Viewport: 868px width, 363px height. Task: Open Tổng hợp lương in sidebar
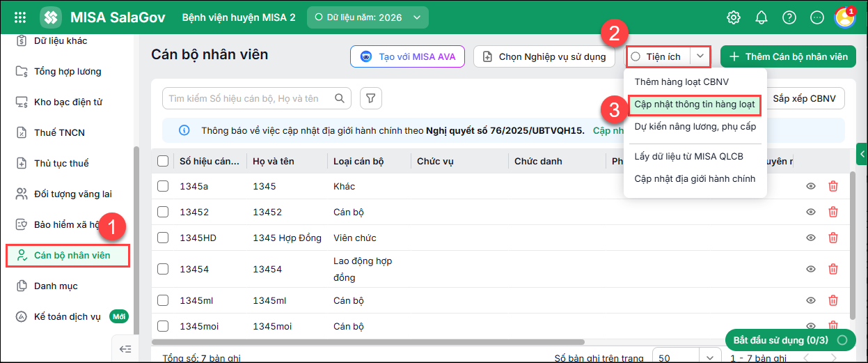click(x=68, y=71)
